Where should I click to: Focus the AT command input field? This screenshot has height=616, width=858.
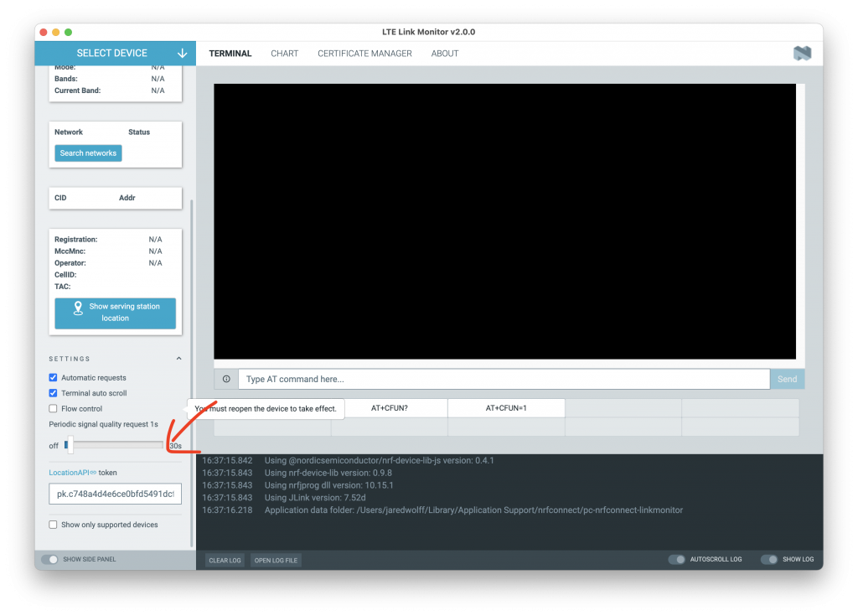click(504, 379)
